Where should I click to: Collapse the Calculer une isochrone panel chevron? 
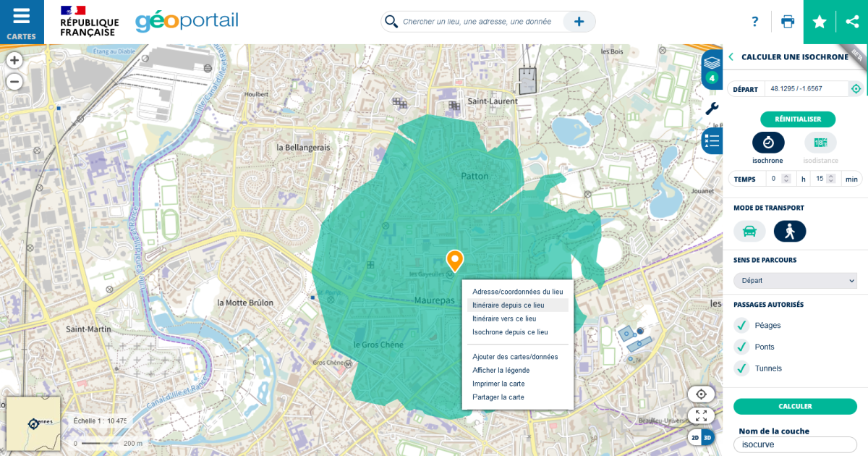click(x=731, y=56)
